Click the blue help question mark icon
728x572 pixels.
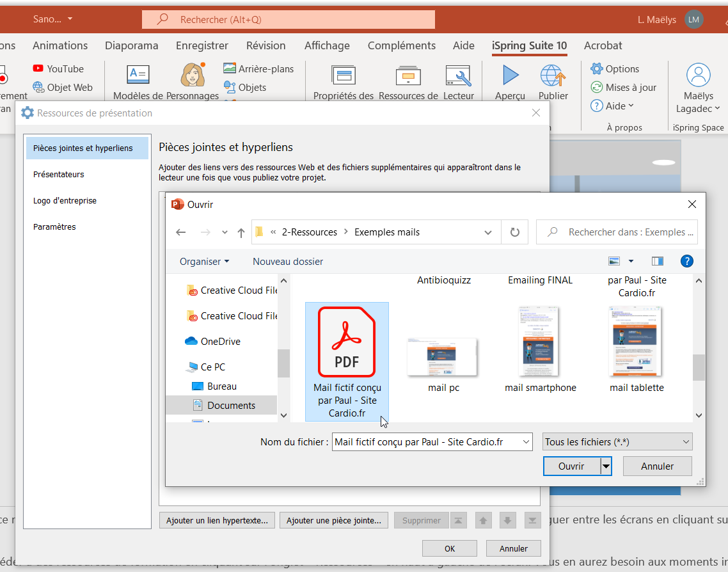[x=686, y=261]
